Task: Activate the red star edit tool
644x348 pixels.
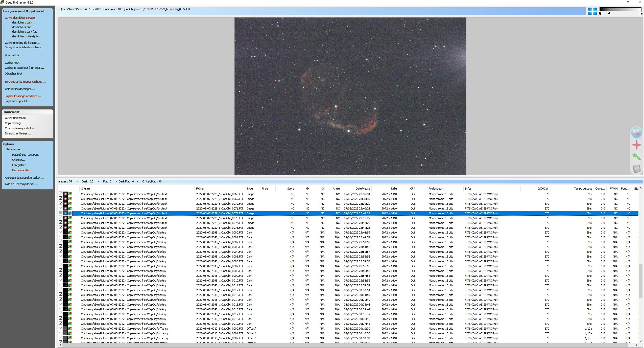Action: pyautogui.click(x=636, y=145)
